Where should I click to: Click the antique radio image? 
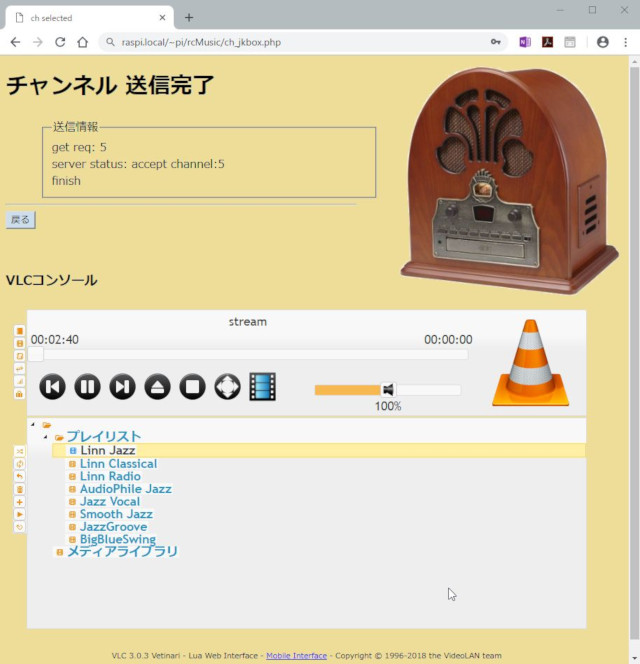510,180
